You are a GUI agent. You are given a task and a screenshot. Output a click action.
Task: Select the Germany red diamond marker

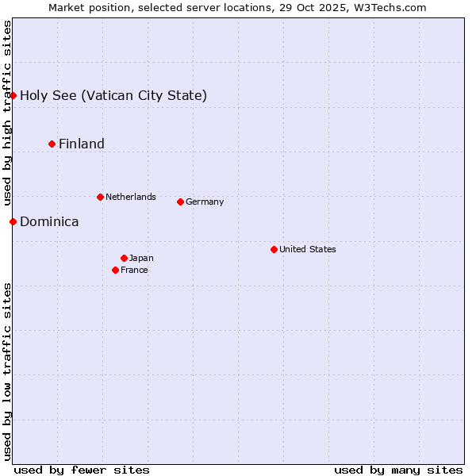coord(180,202)
